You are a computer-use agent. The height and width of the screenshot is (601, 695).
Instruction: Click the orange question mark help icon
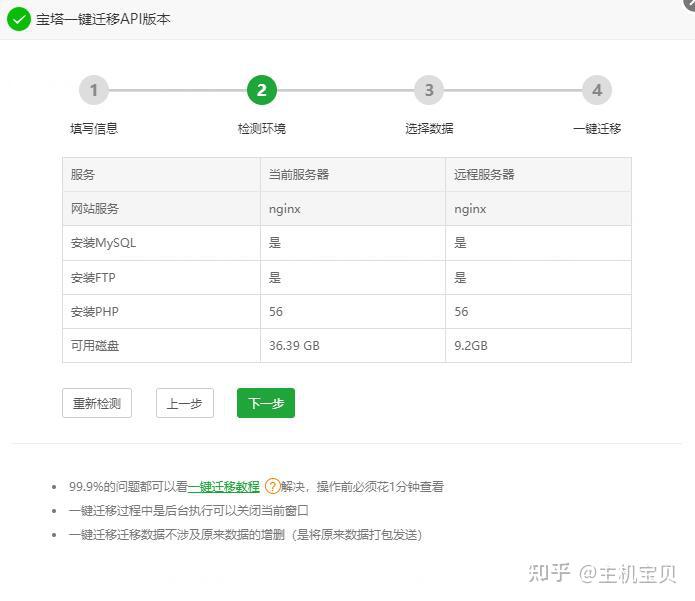pos(272,487)
